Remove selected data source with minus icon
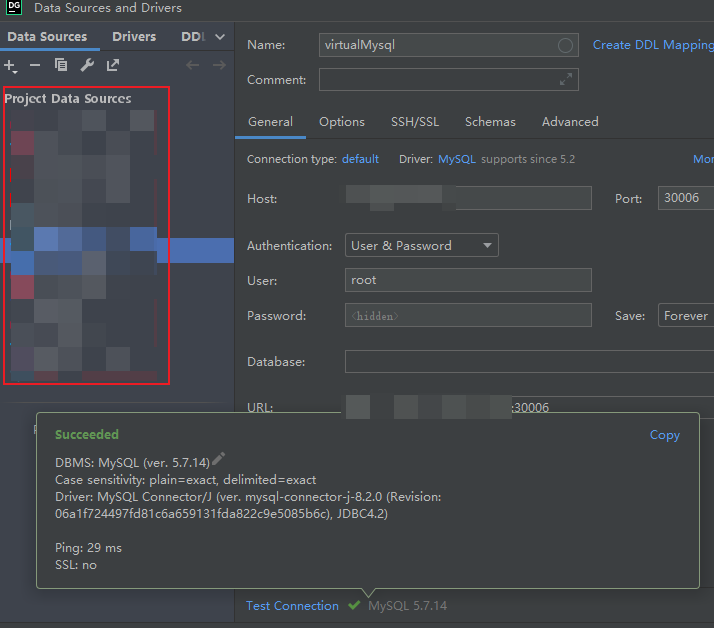The image size is (714, 628). tap(35, 65)
